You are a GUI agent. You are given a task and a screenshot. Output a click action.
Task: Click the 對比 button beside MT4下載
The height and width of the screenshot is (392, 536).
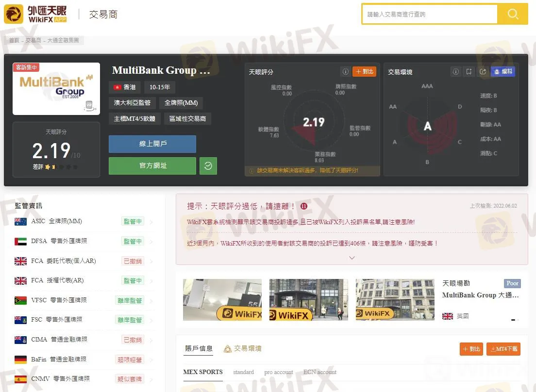pyautogui.click(x=471, y=349)
